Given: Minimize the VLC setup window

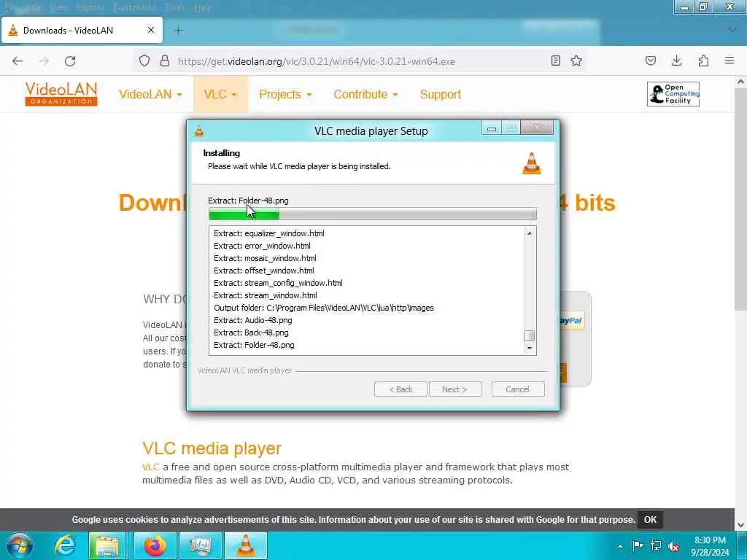Looking at the screenshot, I should (491, 128).
